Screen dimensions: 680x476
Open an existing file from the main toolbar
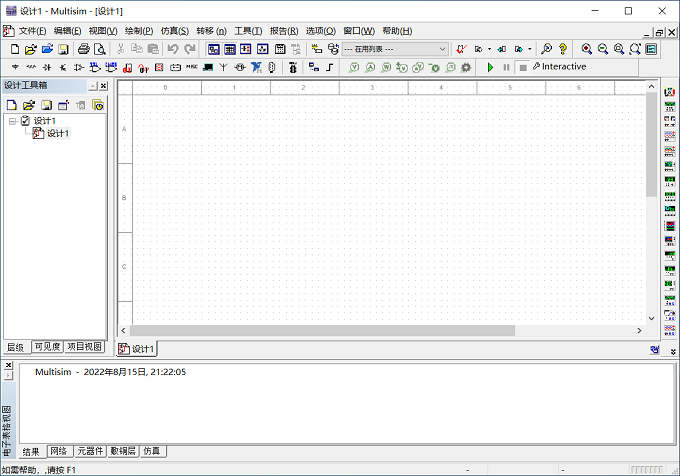pos(30,49)
